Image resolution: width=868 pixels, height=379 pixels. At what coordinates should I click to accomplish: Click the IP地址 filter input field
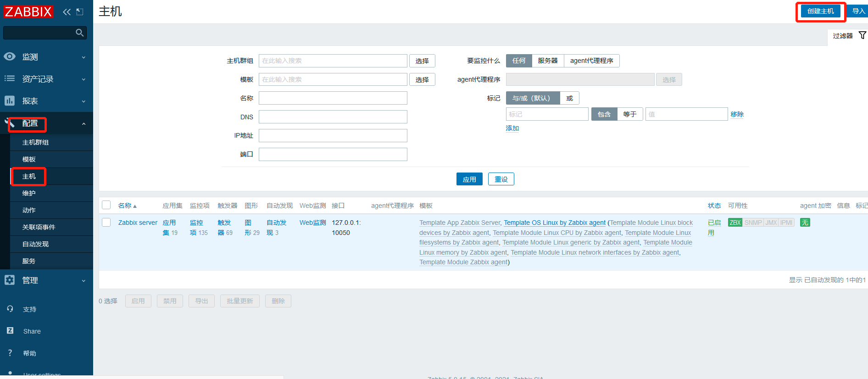coord(333,135)
